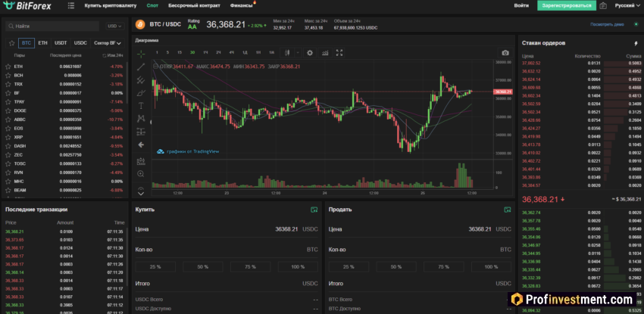This screenshot has height=314, width=644.
Task: Select the BTC market tab
Action: pos(27,43)
